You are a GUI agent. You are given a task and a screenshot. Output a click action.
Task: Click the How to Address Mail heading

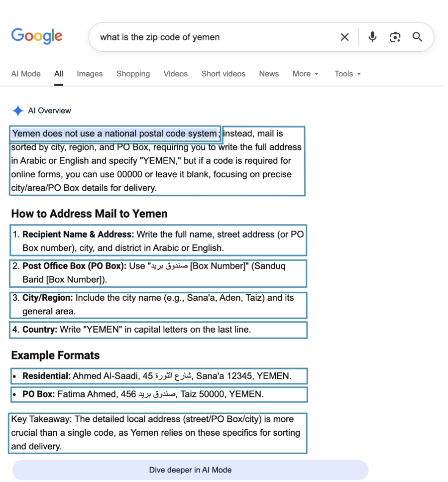click(x=89, y=214)
